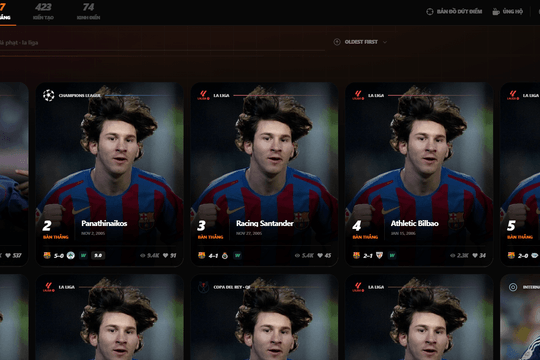Click the Athletic Bilbao crest beside 2-1
This screenshot has width=540, height=360.
coord(379,255)
